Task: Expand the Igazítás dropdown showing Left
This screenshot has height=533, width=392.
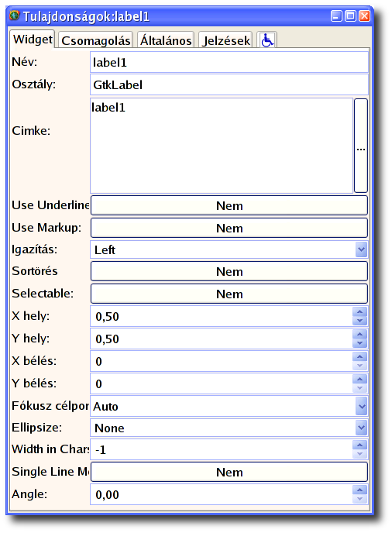Action: pos(229,249)
